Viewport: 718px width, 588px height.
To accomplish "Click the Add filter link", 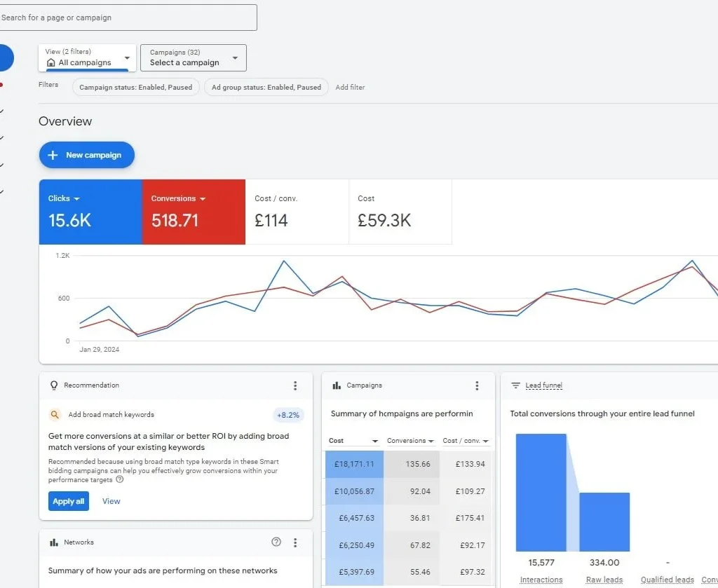I will click(350, 87).
